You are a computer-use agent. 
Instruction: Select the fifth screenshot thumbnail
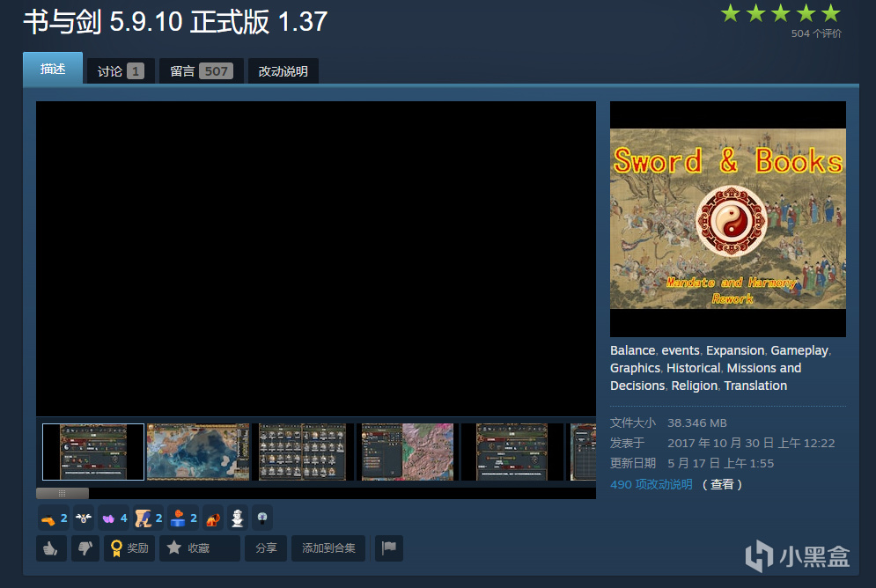[x=512, y=452]
